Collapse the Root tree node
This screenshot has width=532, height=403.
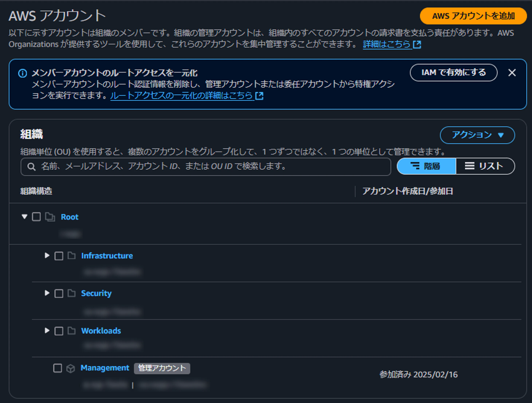24,216
